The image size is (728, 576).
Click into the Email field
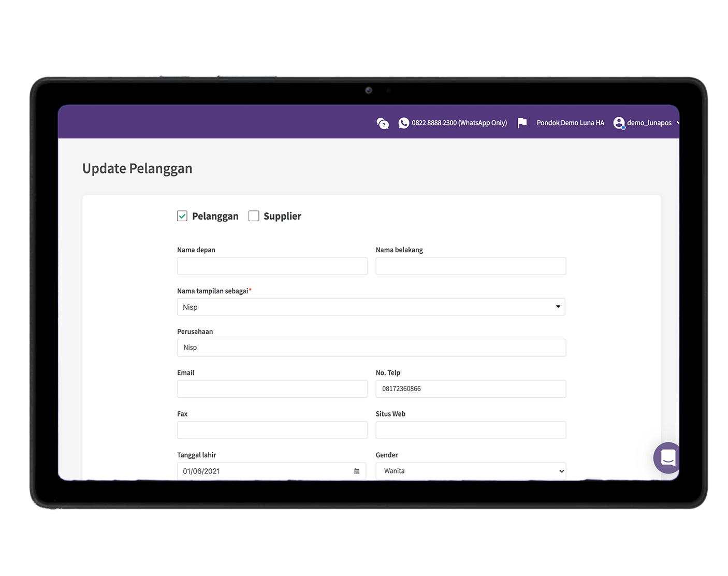(x=272, y=389)
